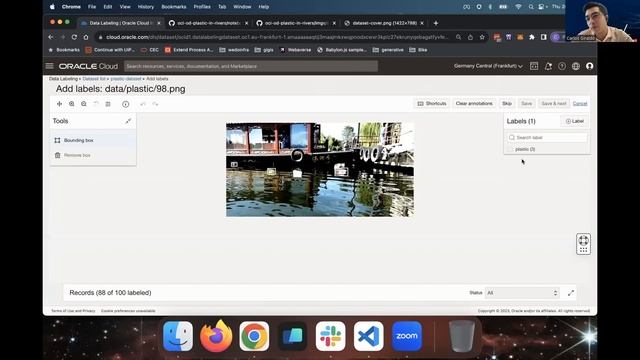Click Clear annotations
The image size is (640, 360).
(474, 104)
